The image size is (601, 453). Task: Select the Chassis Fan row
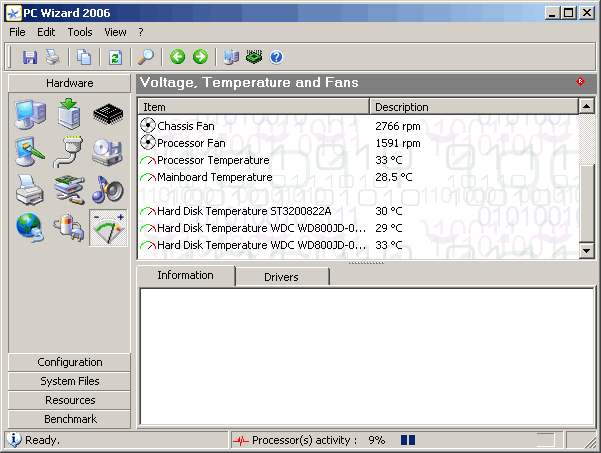pyautogui.click(x=358, y=126)
